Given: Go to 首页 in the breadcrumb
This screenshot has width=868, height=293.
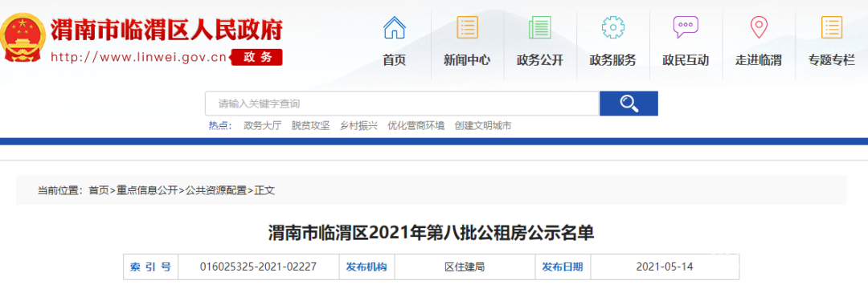Looking at the screenshot, I should [99, 191].
